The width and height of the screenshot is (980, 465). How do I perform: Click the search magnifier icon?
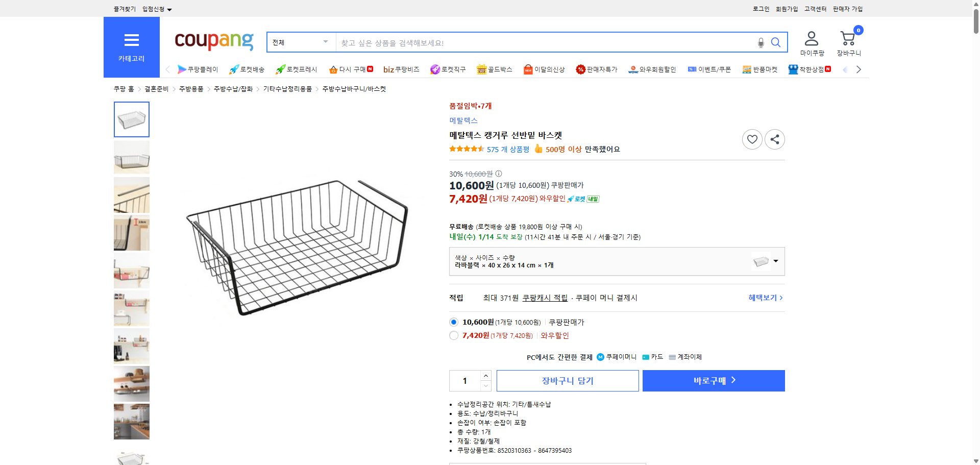coord(775,42)
